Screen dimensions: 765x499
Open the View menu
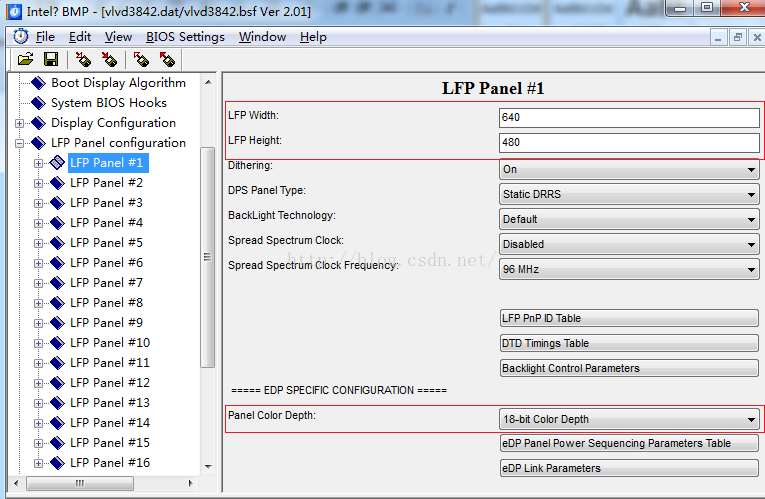(x=118, y=37)
